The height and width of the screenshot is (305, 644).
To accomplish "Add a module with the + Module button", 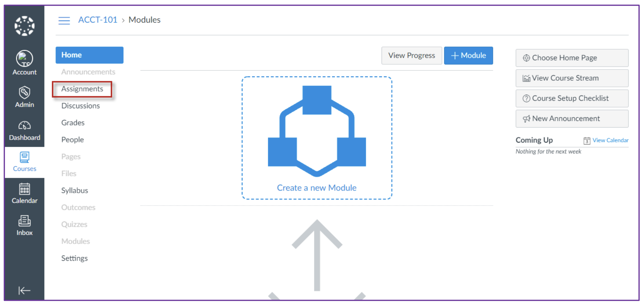I will click(x=469, y=56).
